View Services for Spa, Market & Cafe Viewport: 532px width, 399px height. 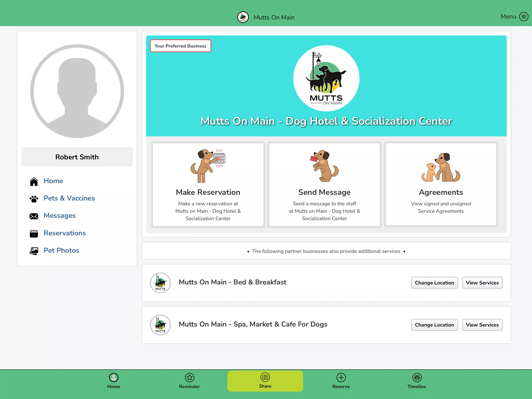point(482,325)
